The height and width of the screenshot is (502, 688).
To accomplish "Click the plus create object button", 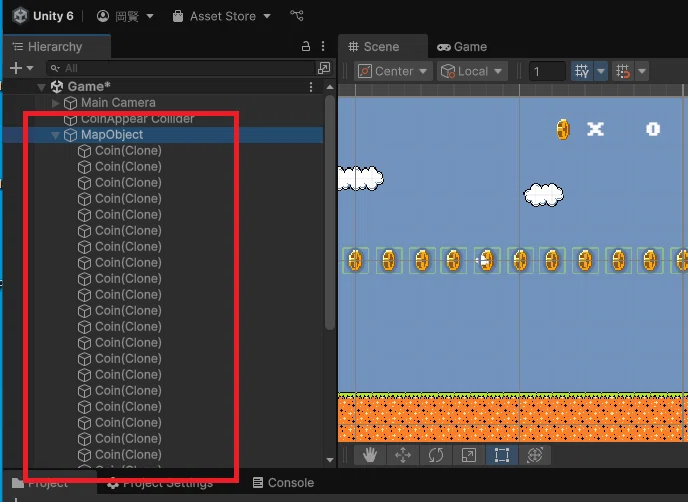I will (16, 68).
